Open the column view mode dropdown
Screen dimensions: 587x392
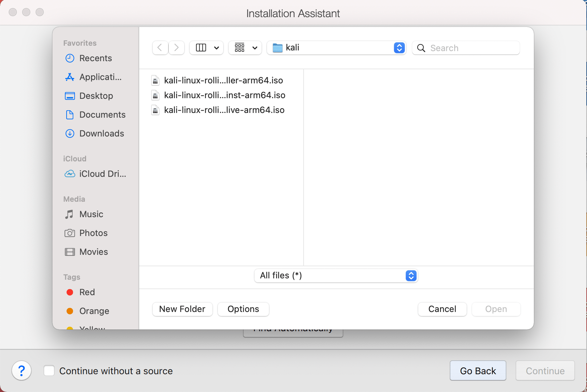206,48
